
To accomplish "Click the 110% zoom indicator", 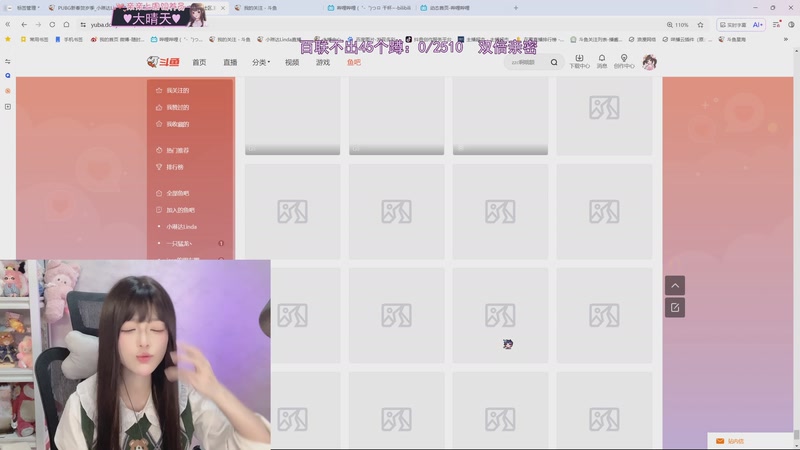I will tap(678, 24).
